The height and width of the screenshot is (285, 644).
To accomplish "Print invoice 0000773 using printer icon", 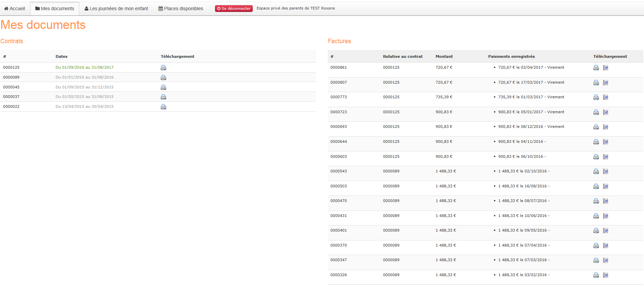I will tap(596, 97).
